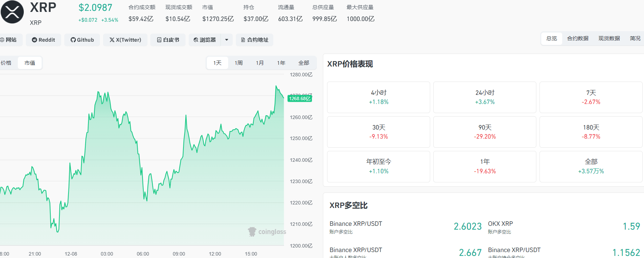Image resolution: width=644 pixels, height=258 pixels.
Task: Click the 市值 value $1270.25亿
Action: pos(218,19)
